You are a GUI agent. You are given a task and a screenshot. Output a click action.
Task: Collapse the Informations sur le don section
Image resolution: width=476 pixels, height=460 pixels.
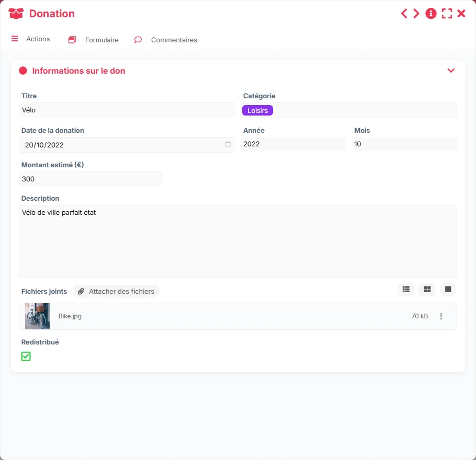(451, 71)
